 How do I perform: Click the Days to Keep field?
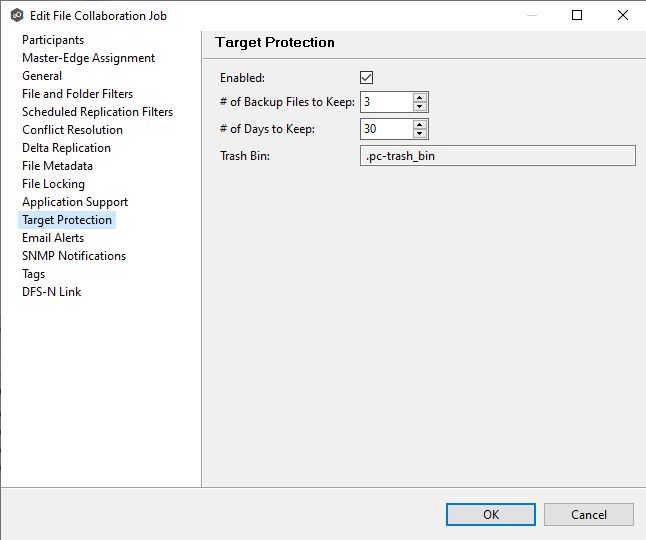pyautogui.click(x=385, y=129)
